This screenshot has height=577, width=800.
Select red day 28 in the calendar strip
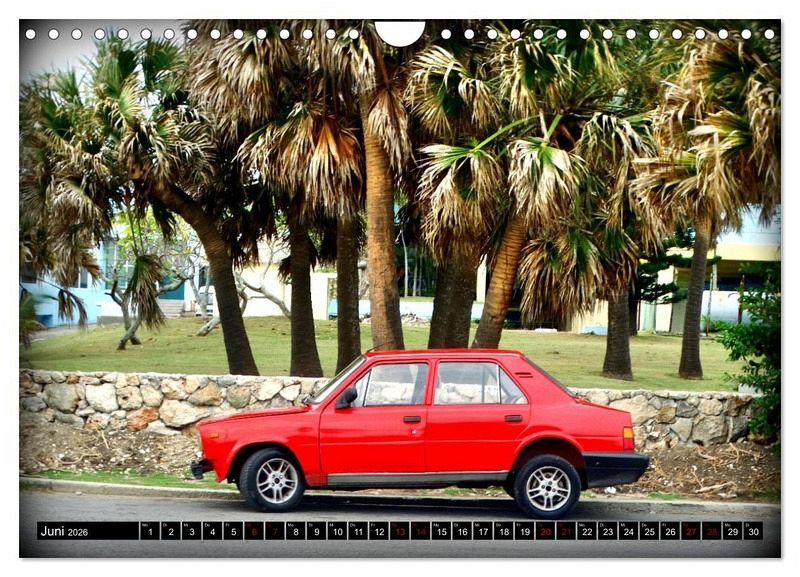coord(712,531)
